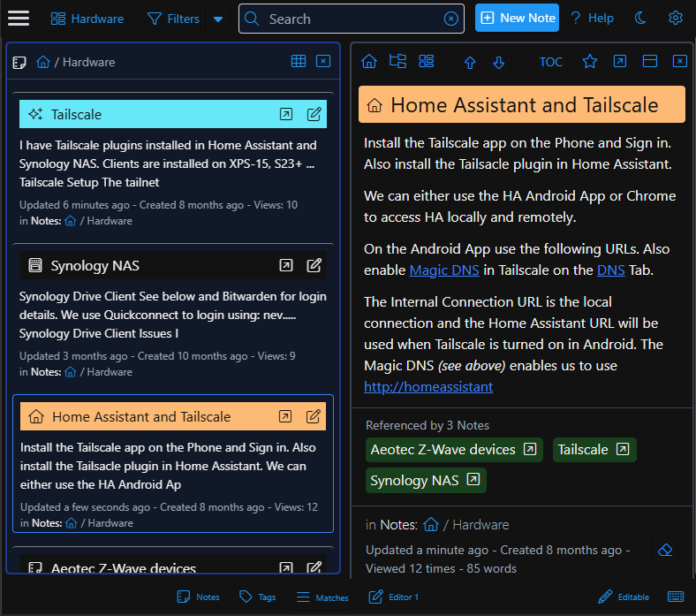
Task: Open referencing note Aeotec Z-Wave devices
Action: point(454,450)
